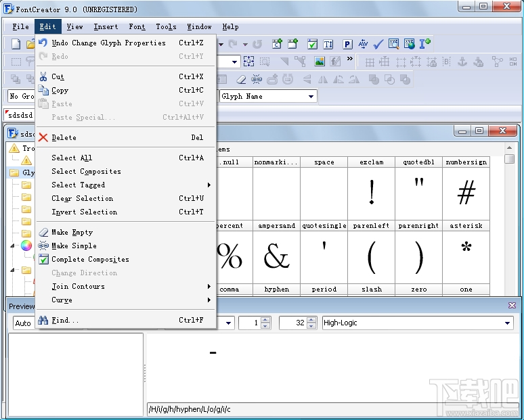524x420 pixels.
Task: Close the Preview panel with the X
Action: [x=512, y=305]
